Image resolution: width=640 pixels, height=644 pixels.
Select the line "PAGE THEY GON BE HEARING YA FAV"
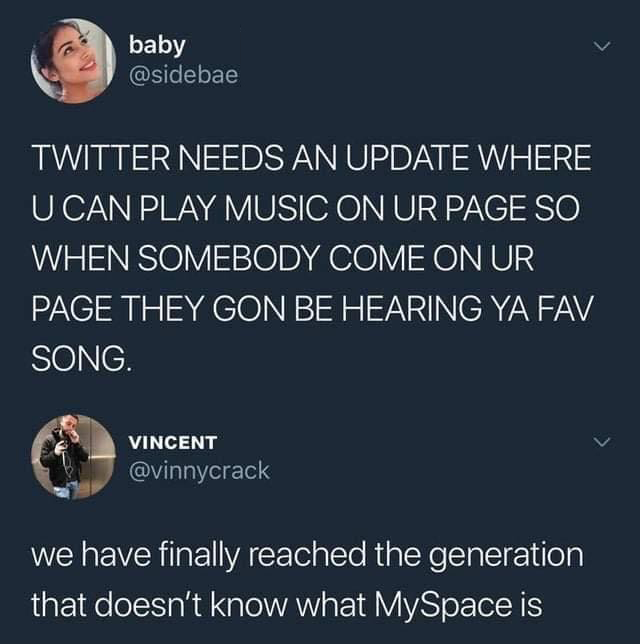313,309
